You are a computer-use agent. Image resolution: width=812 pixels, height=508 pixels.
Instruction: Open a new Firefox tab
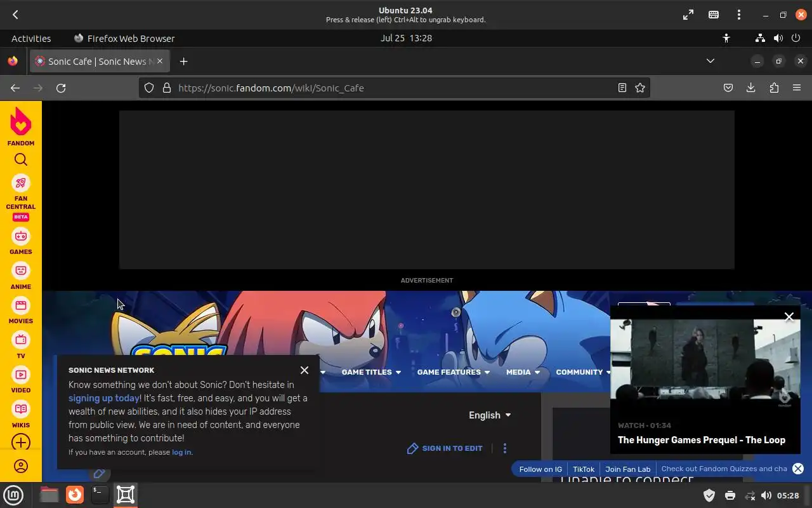[x=183, y=62]
